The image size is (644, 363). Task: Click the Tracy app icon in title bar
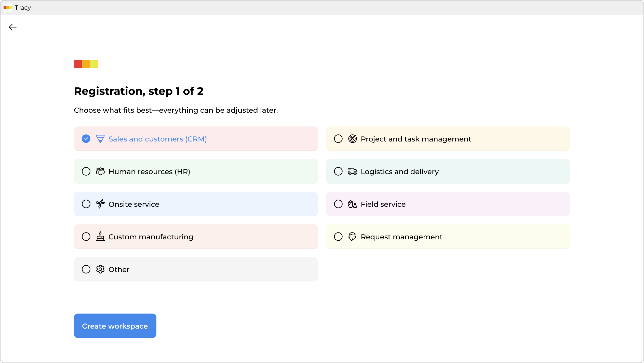pos(7,8)
